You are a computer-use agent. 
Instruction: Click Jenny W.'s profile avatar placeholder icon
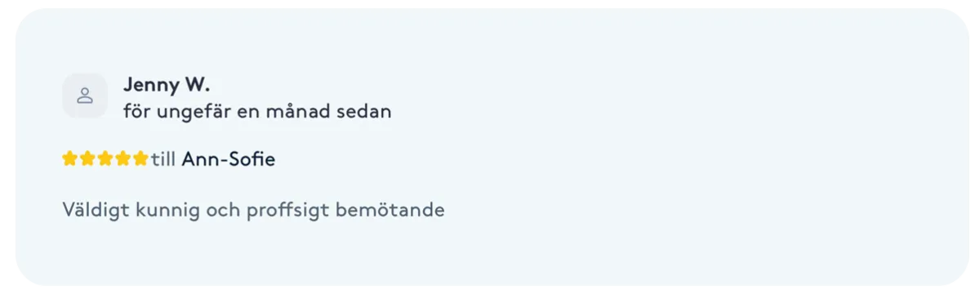pyautogui.click(x=85, y=96)
